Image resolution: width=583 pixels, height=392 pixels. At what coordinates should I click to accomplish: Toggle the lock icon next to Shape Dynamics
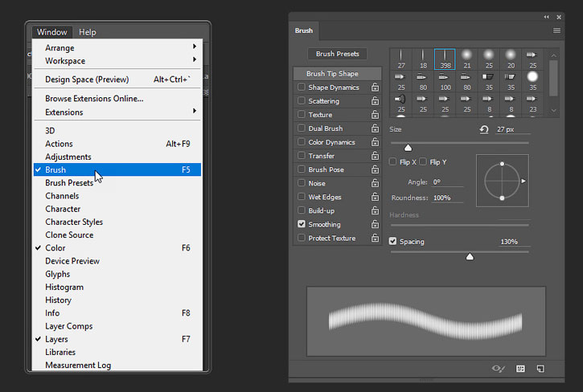[376, 88]
